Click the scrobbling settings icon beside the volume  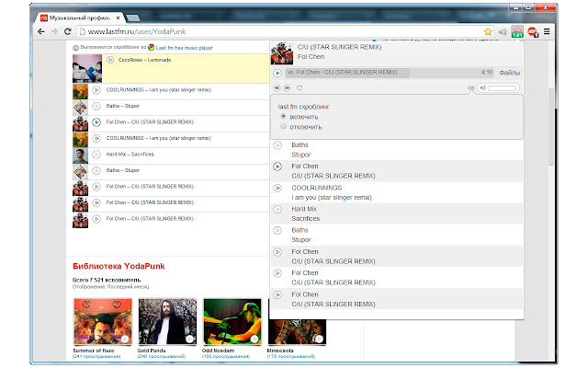click(x=471, y=88)
